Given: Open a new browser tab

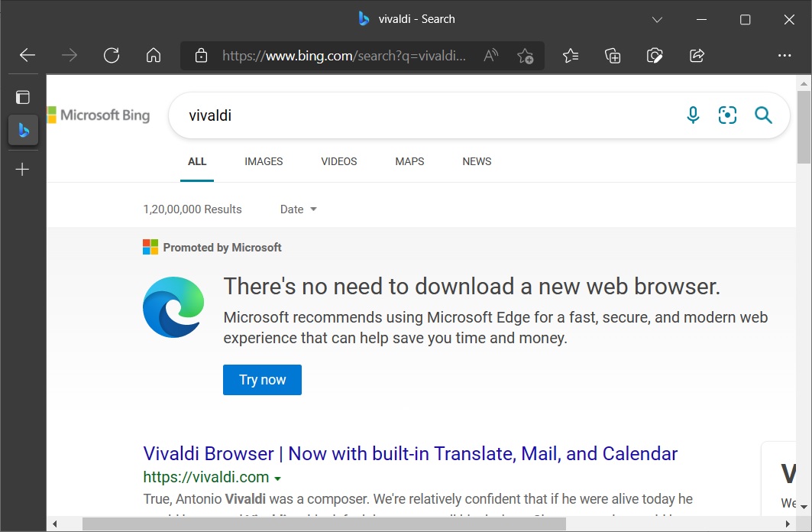Looking at the screenshot, I should coord(23,169).
